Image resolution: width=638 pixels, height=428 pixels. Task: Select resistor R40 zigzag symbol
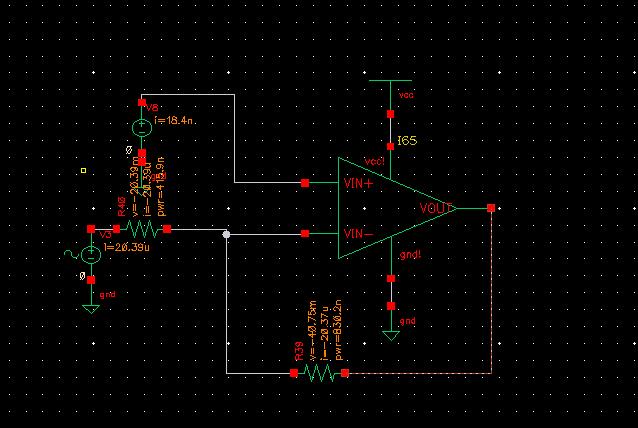pyautogui.click(x=142, y=229)
